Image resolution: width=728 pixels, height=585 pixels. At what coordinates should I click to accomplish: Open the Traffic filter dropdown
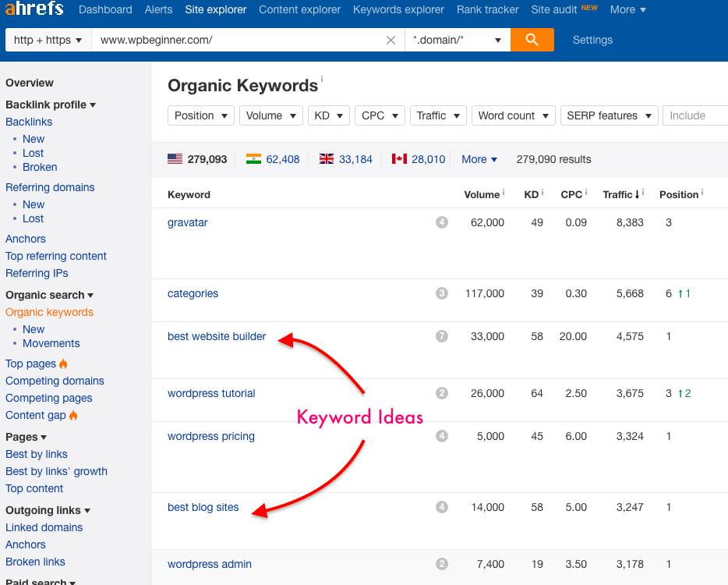pos(438,115)
